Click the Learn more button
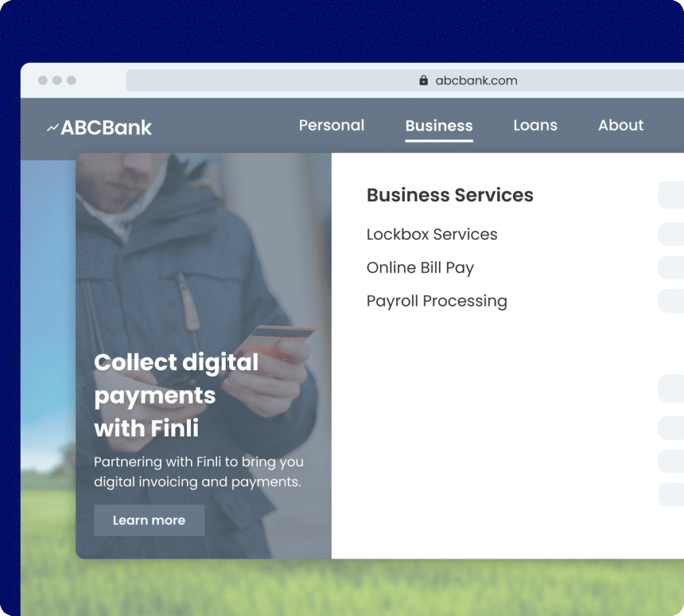 pos(149,520)
